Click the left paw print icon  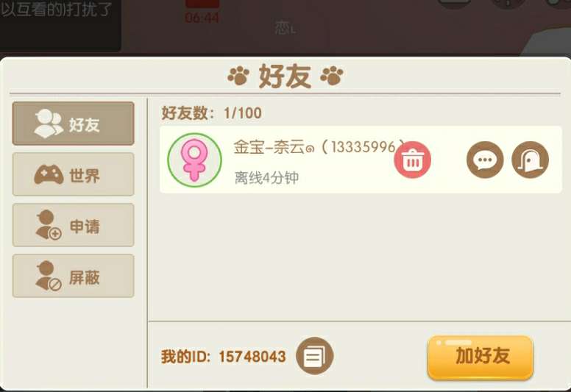click(238, 75)
